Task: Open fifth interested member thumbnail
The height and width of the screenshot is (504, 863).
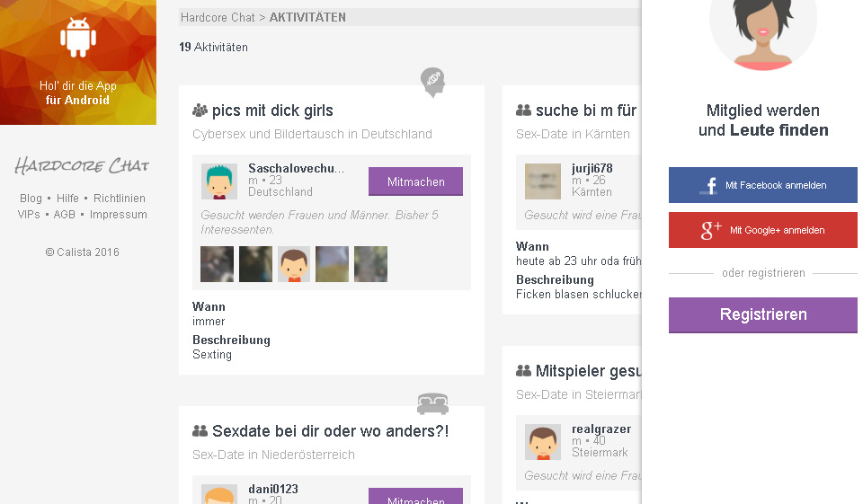Action: (x=370, y=264)
